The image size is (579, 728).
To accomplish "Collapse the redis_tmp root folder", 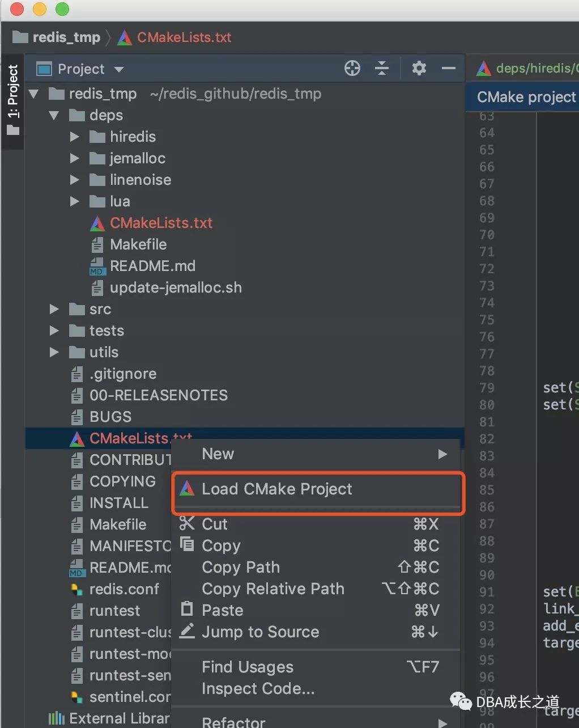I will coord(34,94).
